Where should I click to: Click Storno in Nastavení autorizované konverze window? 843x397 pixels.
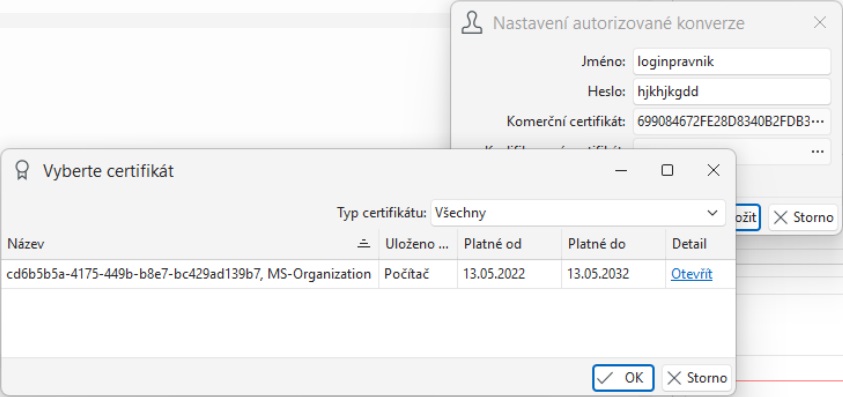tap(803, 217)
